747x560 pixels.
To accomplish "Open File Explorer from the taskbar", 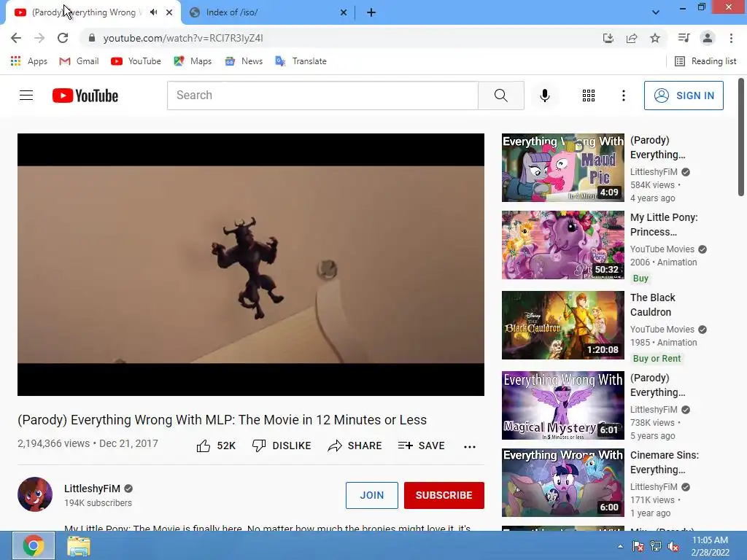I will pyautogui.click(x=79, y=545).
